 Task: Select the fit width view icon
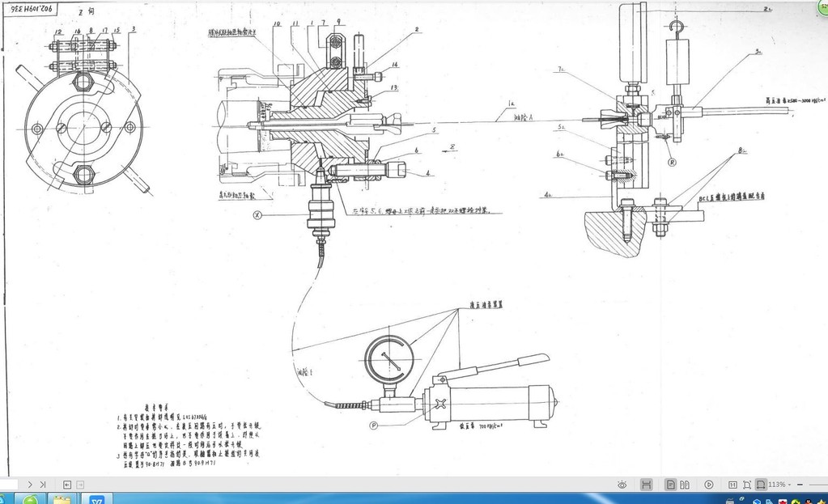(x=646, y=485)
